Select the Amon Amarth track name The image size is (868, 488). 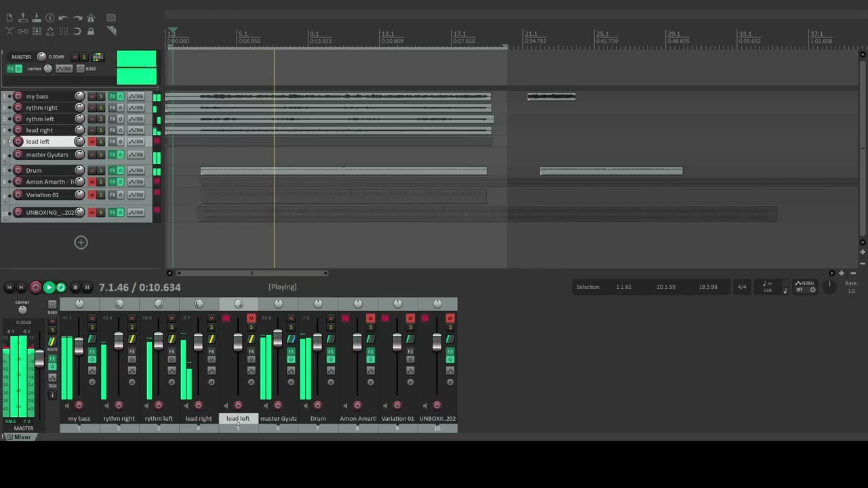[x=50, y=182]
